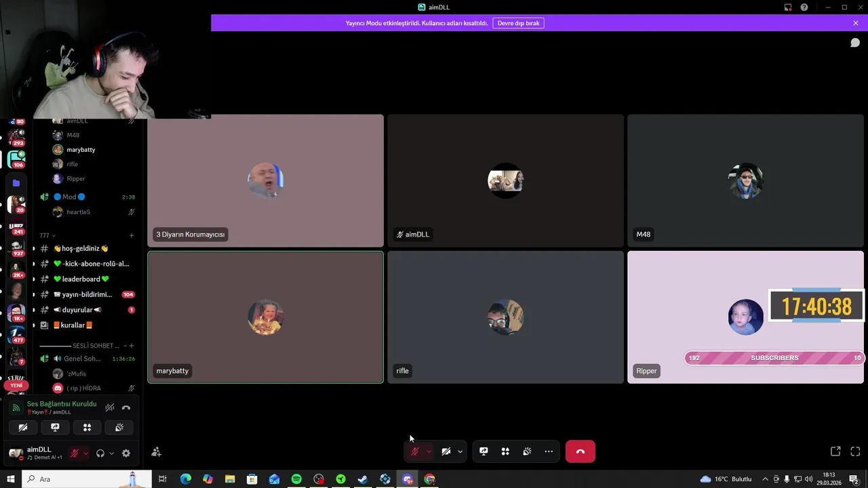Open input device arrow in user panel
The image size is (868, 488).
(85, 453)
